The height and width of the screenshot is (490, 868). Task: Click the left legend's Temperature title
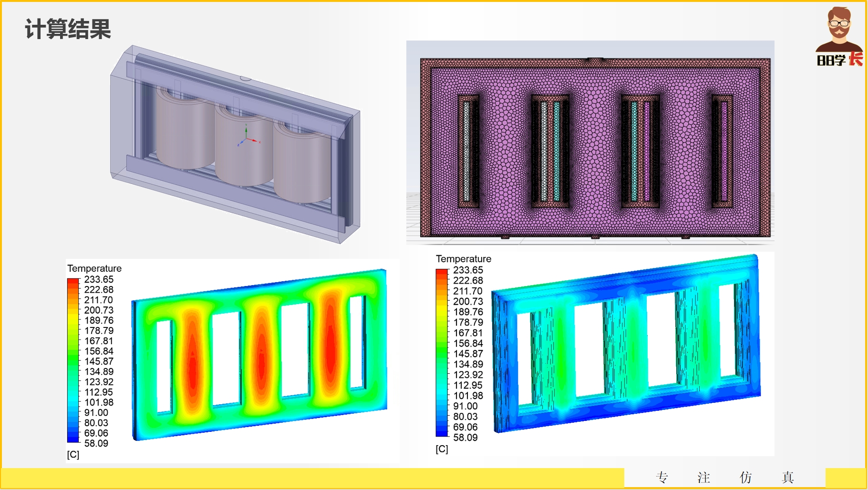(x=94, y=268)
